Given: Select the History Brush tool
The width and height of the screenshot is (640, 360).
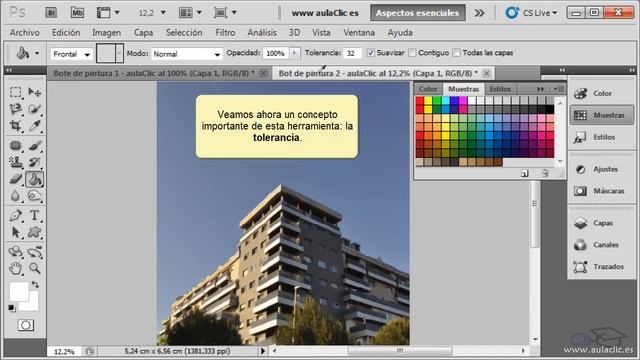Looking at the screenshot, I should pos(34,162).
